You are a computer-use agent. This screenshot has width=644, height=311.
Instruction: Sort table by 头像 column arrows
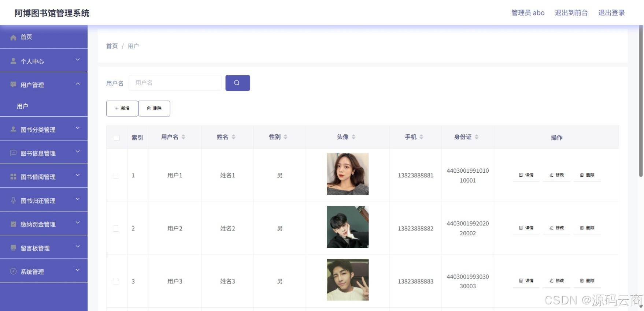tap(354, 137)
